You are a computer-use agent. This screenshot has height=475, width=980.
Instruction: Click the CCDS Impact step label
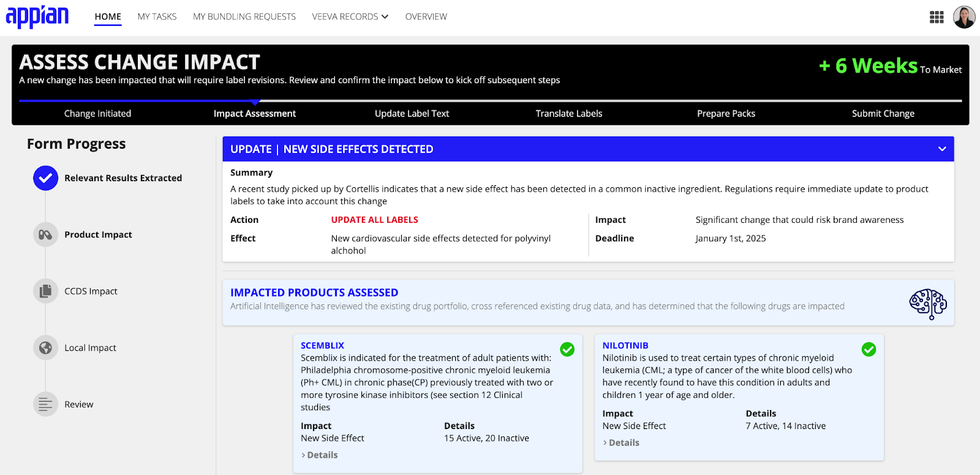coord(91,291)
